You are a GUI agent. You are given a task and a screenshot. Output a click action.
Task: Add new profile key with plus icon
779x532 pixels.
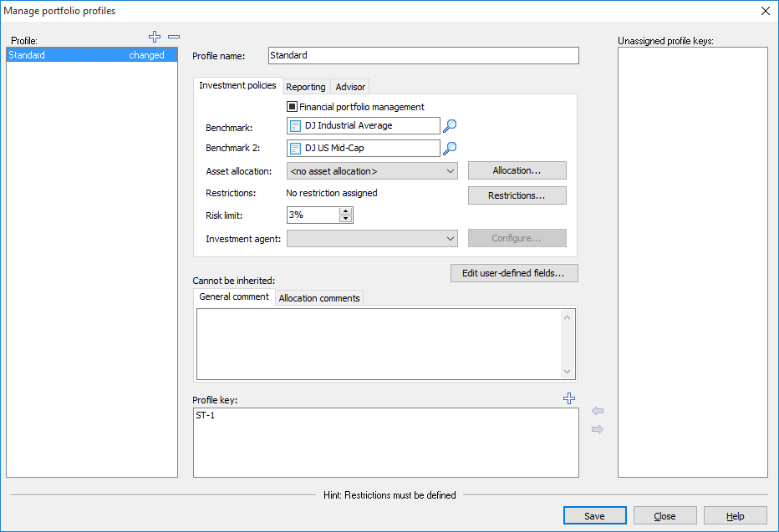[x=570, y=399]
